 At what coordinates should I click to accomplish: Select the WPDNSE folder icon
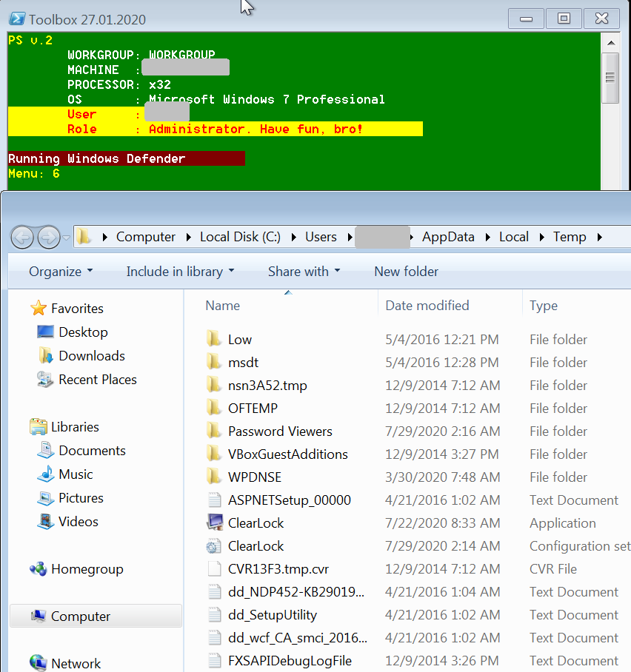214,477
